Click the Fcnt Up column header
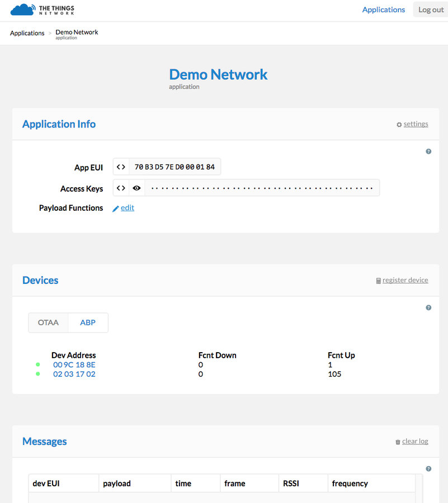448x503 pixels. (341, 355)
